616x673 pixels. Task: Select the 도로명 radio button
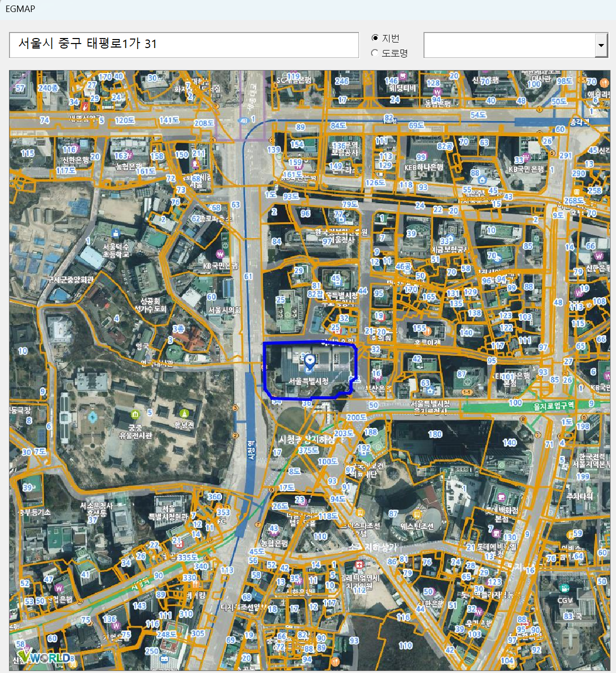375,53
